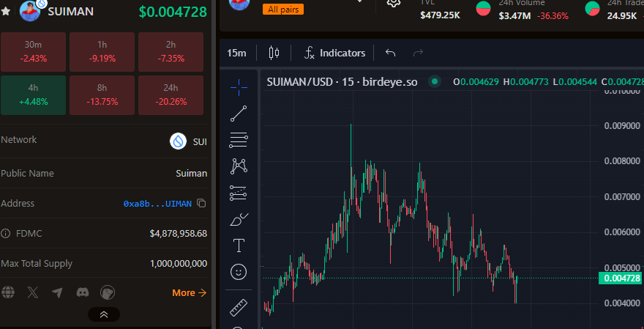This screenshot has width=644, height=329.
Task: Click the More link
Action: pos(190,293)
